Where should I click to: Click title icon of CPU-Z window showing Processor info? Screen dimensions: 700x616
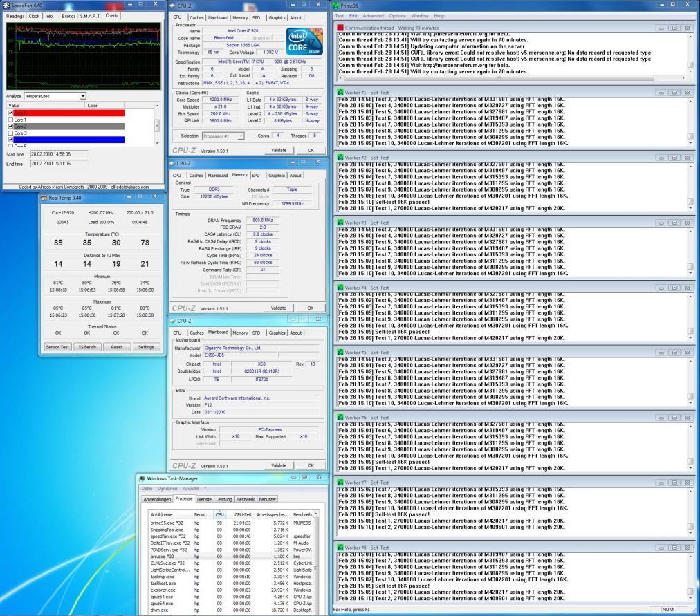point(173,6)
